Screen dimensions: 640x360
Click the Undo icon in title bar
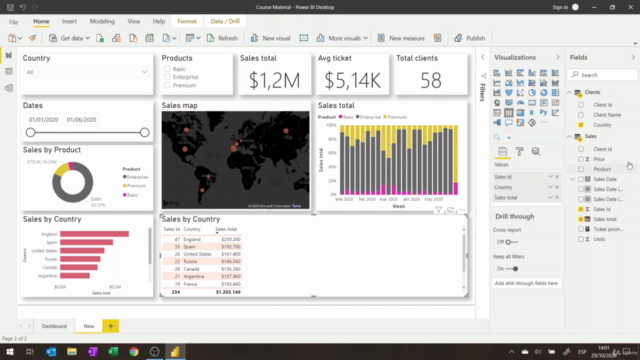[23, 7]
